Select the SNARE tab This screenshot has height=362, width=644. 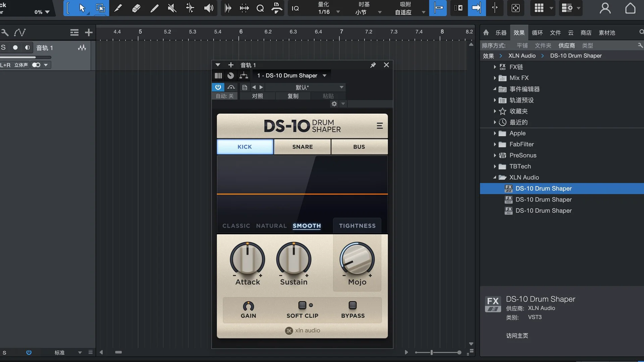(302, 147)
